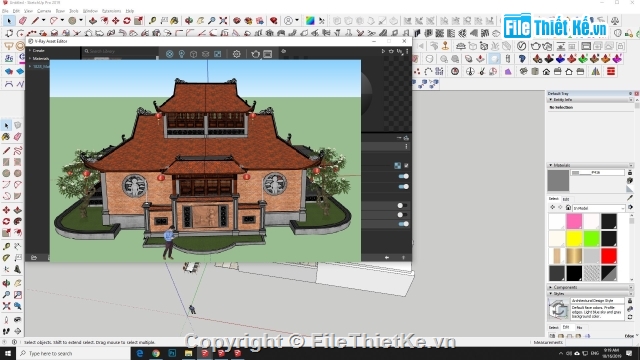640x360 pixels.
Task: Click the Create Material icon in Materials tray
Action: tap(630, 180)
